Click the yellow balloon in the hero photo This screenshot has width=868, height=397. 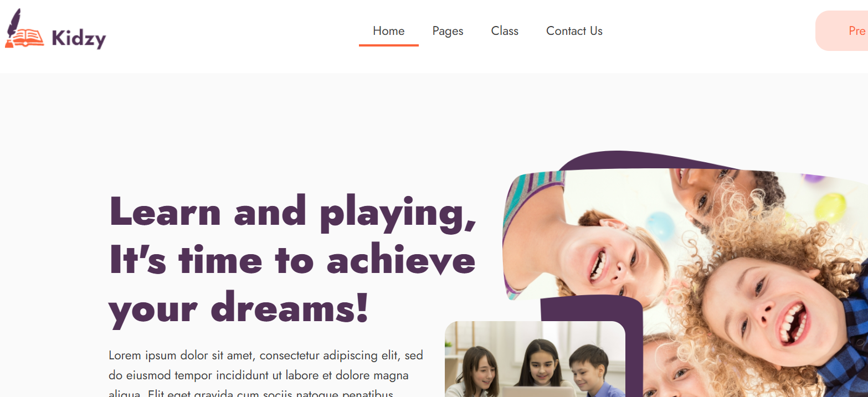(830, 208)
